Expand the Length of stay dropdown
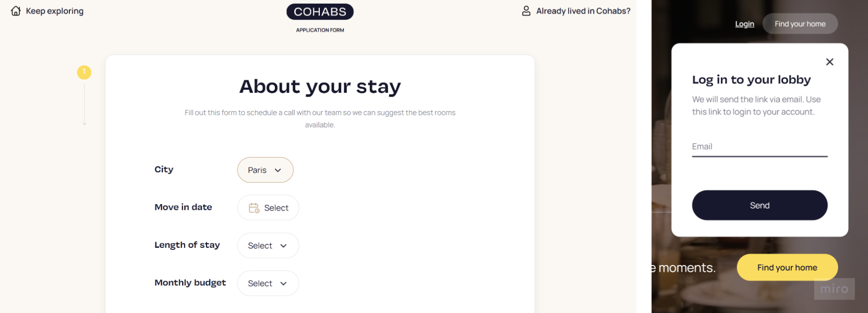 pos(268,246)
